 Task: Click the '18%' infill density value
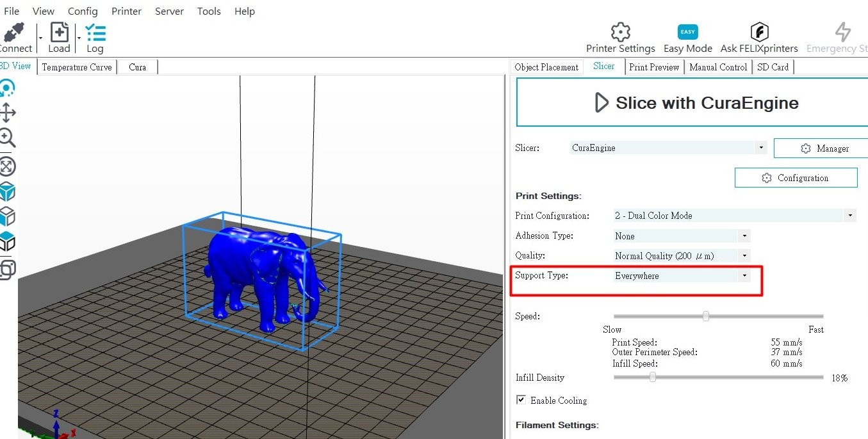[x=839, y=378]
